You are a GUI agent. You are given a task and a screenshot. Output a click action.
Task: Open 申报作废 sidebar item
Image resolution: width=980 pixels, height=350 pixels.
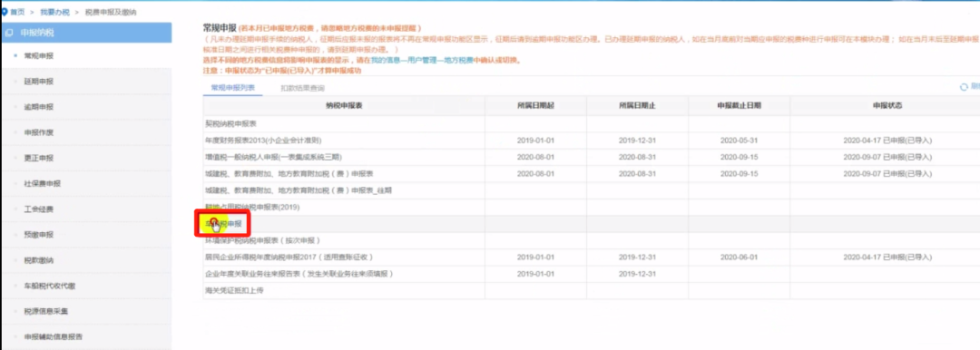pyautogui.click(x=39, y=132)
